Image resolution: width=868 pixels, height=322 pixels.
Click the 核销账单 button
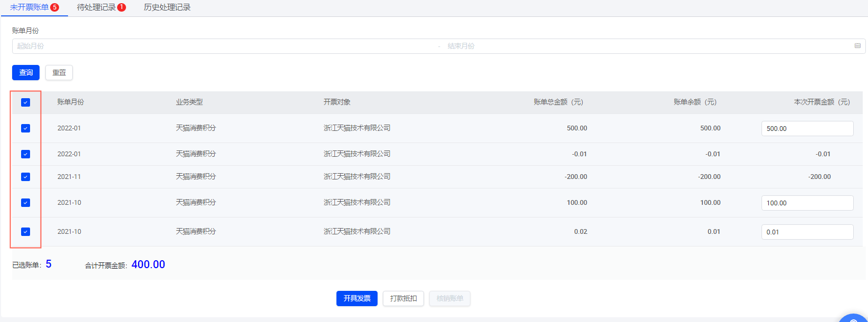tap(450, 298)
